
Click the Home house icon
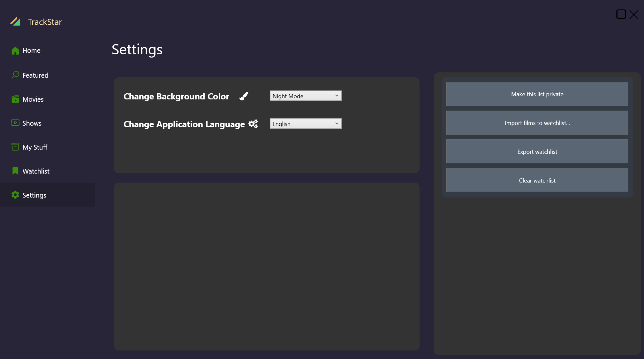click(15, 51)
